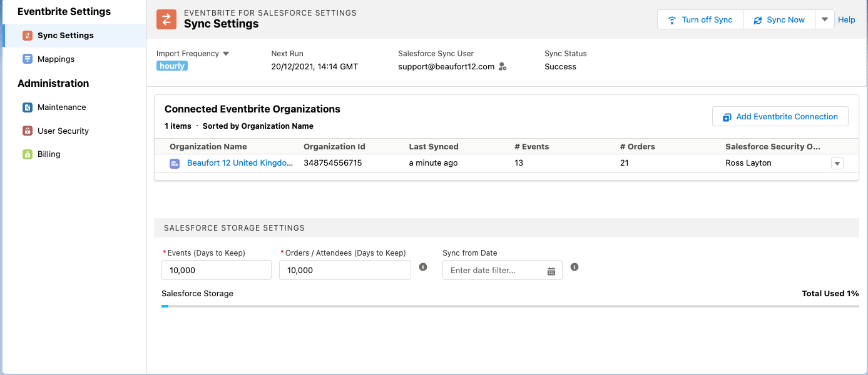The width and height of the screenshot is (868, 375).
Task: Click the Mappings sidebar icon
Action: 27,59
